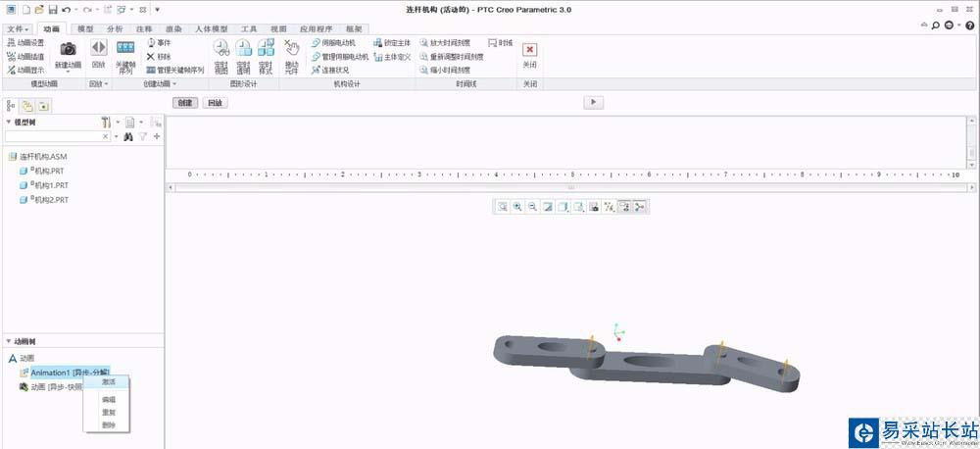
Task: Click the 定时视图 timed view icon
Action: pos(221,47)
